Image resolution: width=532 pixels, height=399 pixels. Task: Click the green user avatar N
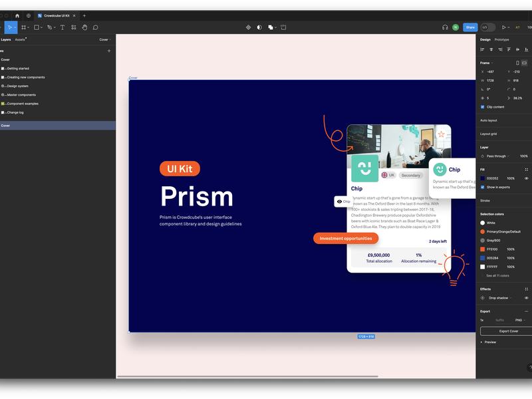[456, 27]
